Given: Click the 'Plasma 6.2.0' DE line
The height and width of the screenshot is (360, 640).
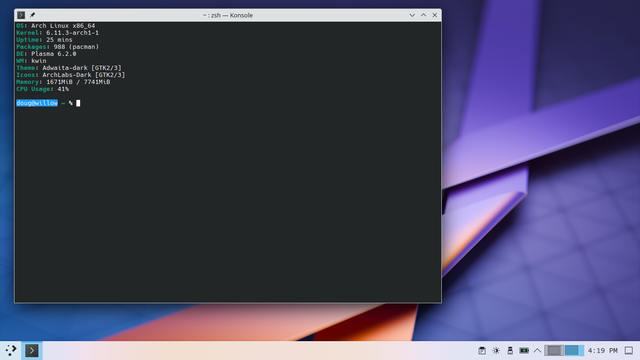Looking at the screenshot, I should pyautogui.click(x=46, y=54).
